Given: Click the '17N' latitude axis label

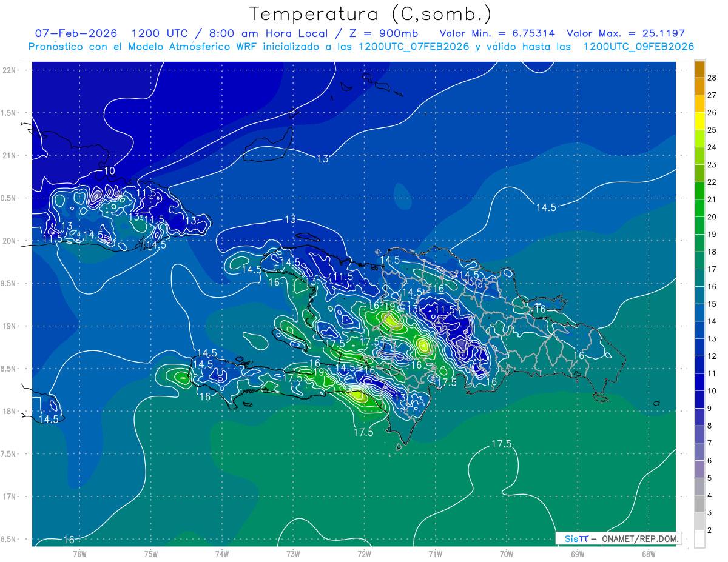Looking at the screenshot, I should pyautogui.click(x=10, y=497).
